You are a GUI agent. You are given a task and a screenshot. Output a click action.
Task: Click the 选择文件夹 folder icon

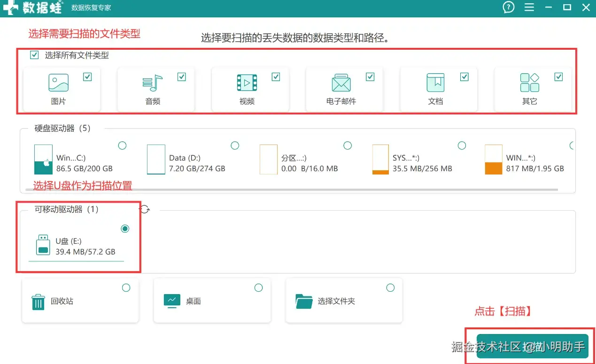[x=304, y=301]
